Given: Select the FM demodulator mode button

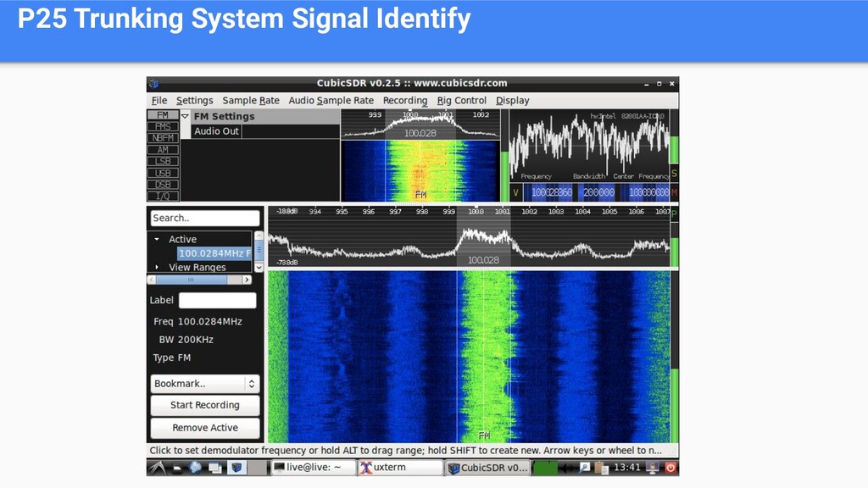Looking at the screenshot, I should click(163, 115).
